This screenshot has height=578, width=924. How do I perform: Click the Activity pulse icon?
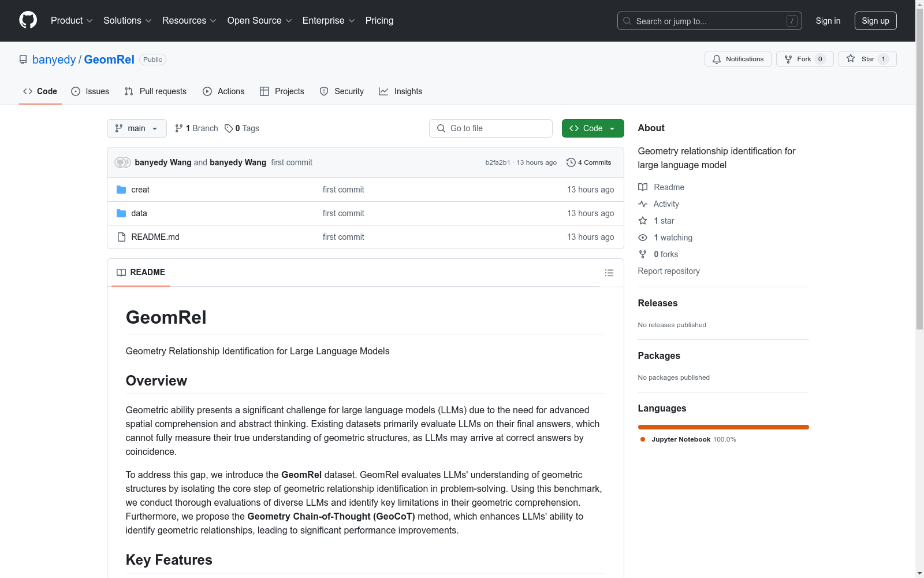pyautogui.click(x=643, y=204)
